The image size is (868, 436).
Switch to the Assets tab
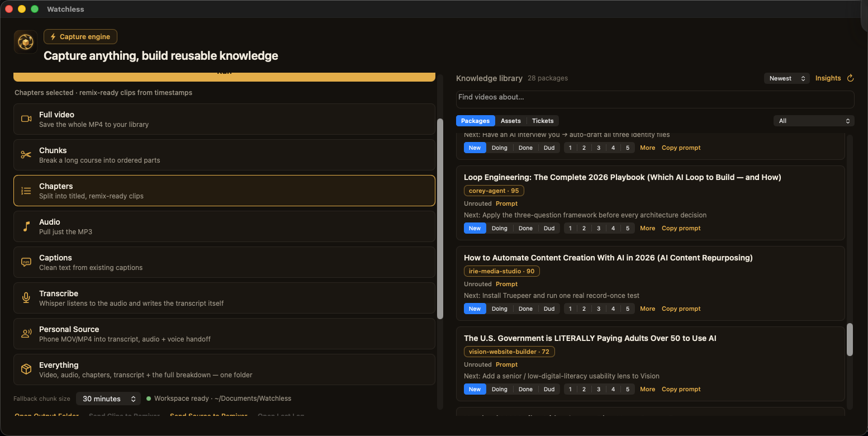coord(510,121)
